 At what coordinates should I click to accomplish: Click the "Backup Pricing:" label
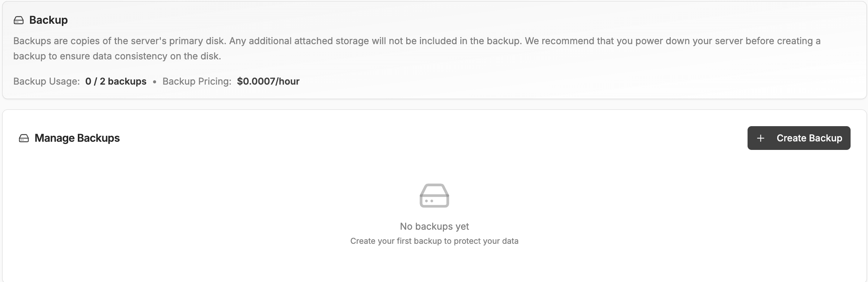(x=197, y=81)
